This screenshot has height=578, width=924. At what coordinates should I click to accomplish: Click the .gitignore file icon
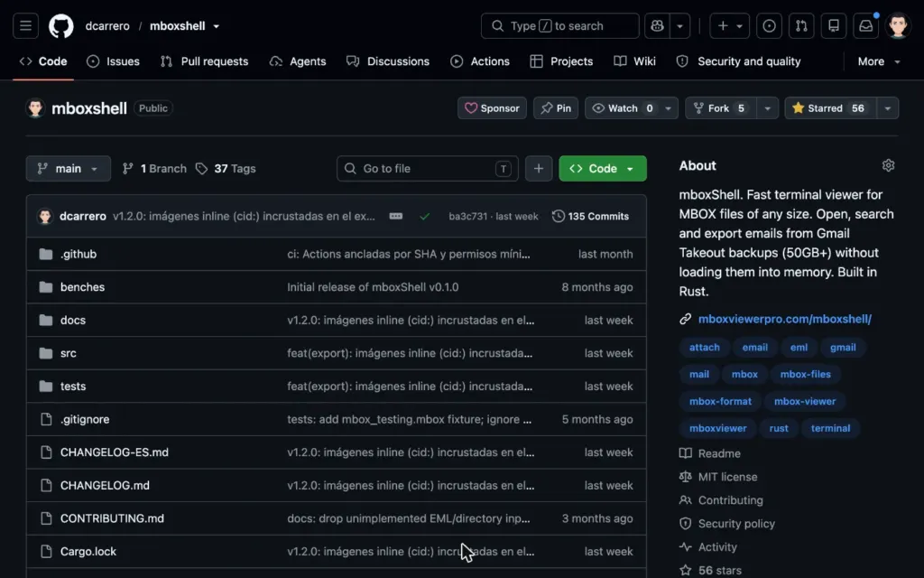(46, 419)
